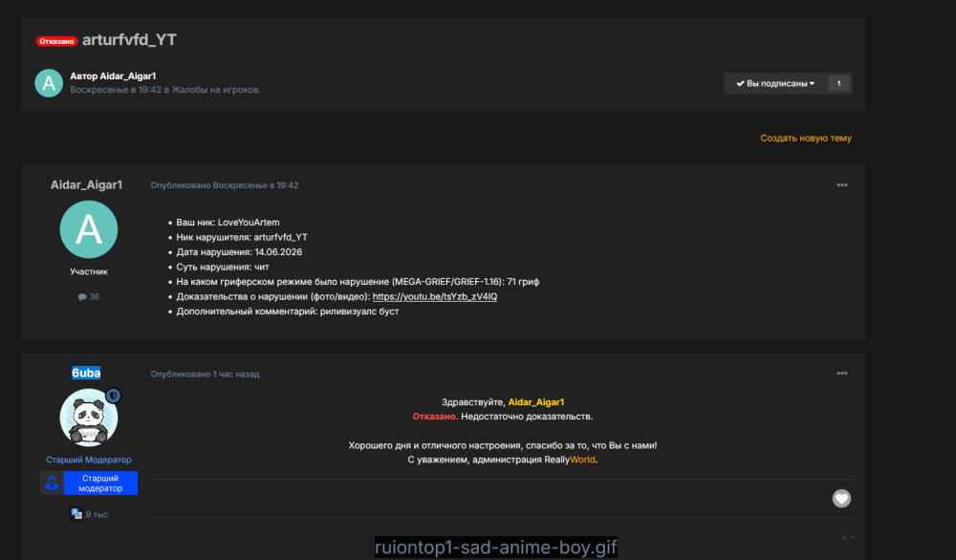Click "Недостаточно доказательств" in the reply

[527, 417]
